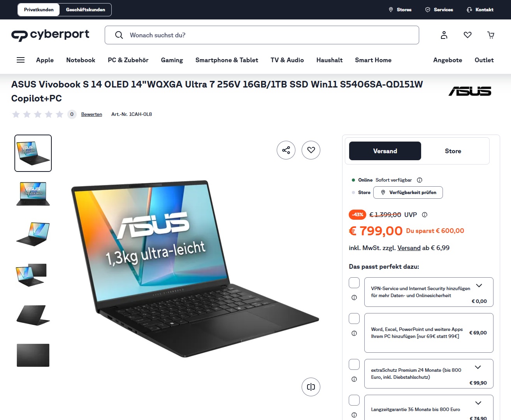Viewport: 511px width, 420px height.
Task: Open the Gaming menu category
Action: click(172, 60)
